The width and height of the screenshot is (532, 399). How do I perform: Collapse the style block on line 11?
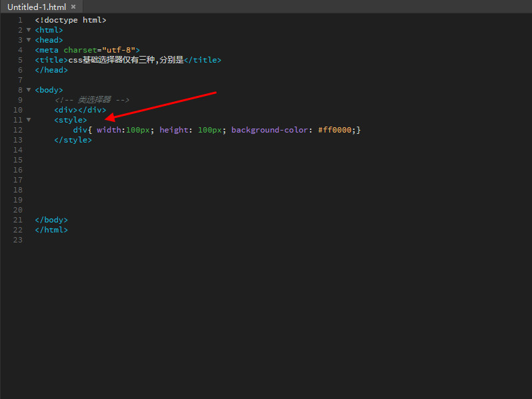[x=28, y=120]
